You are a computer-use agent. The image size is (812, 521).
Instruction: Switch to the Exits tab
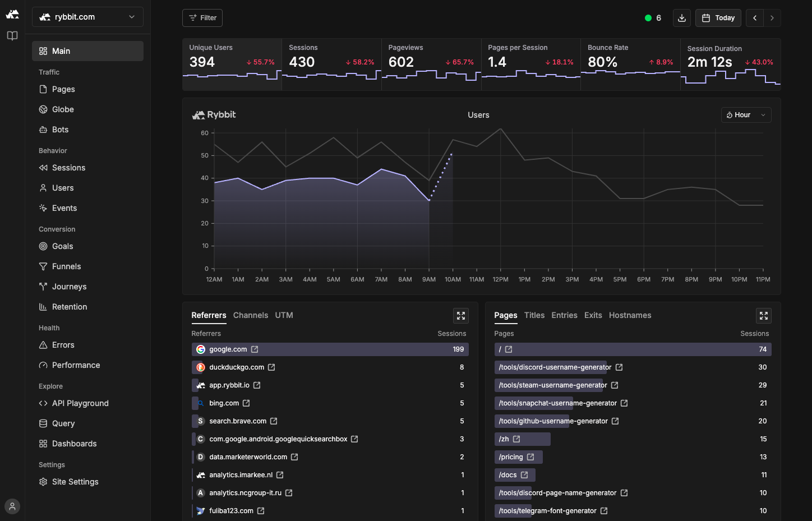[593, 315]
